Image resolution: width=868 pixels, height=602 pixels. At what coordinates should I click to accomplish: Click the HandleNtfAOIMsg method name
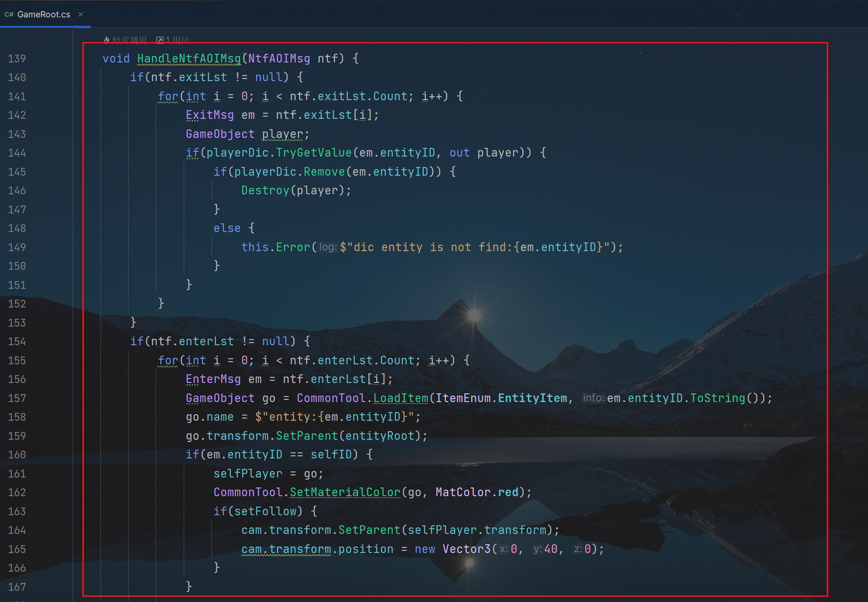pos(189,59)
